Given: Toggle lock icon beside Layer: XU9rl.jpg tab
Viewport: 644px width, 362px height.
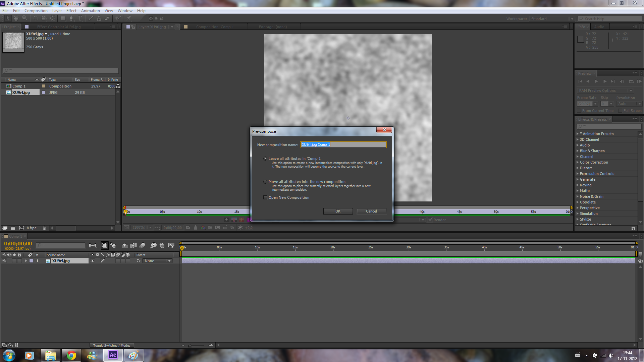Looking at the screenshot, I should (133, 27).
